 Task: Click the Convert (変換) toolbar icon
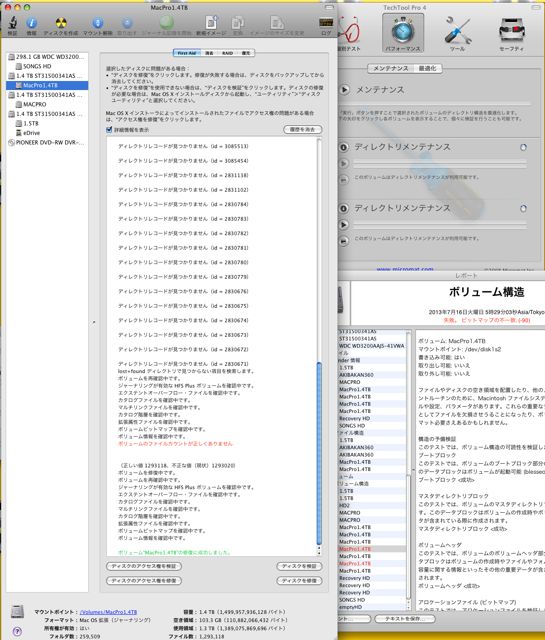[x=238, y=24]
